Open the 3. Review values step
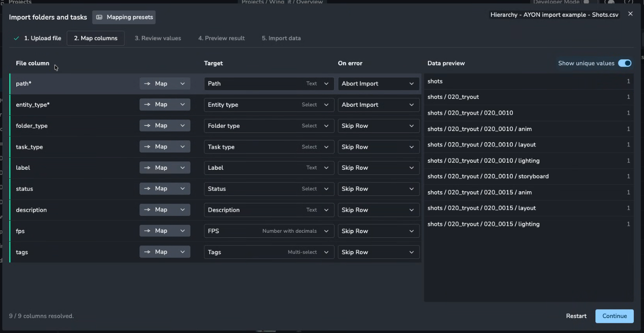This screenshot has width=644, height=333. pos(158,38)
